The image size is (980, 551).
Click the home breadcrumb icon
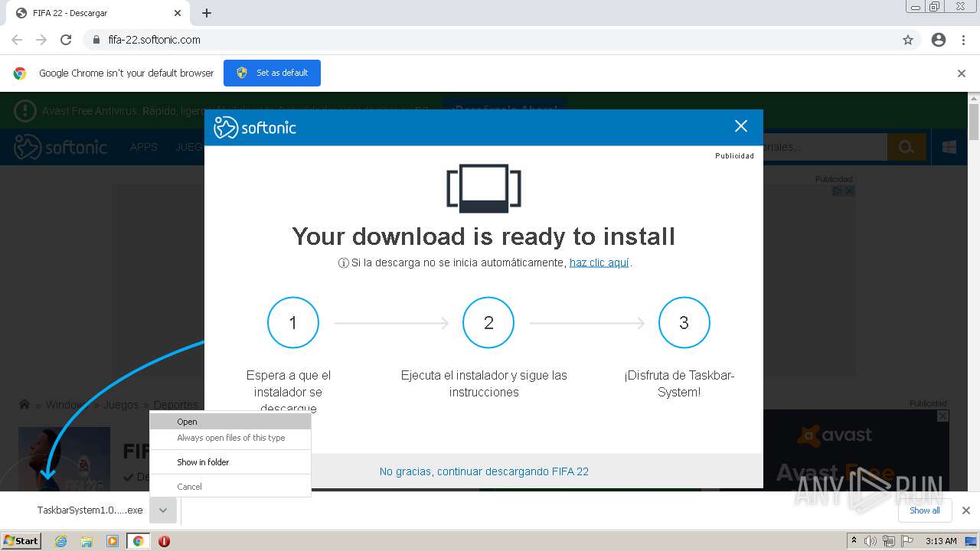point(24,404)
